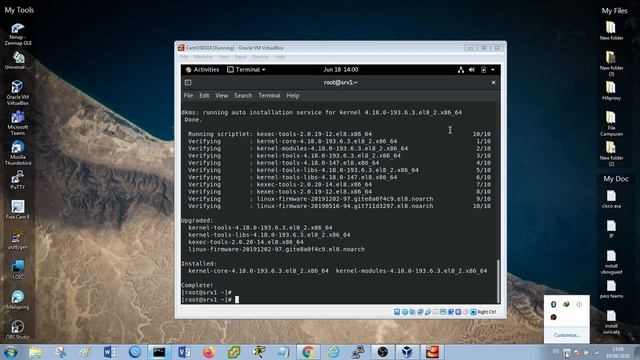Screen dimensions: 640x360
Task: Open the Machine menu in the VirtualBox window
Action: [203, 57]
